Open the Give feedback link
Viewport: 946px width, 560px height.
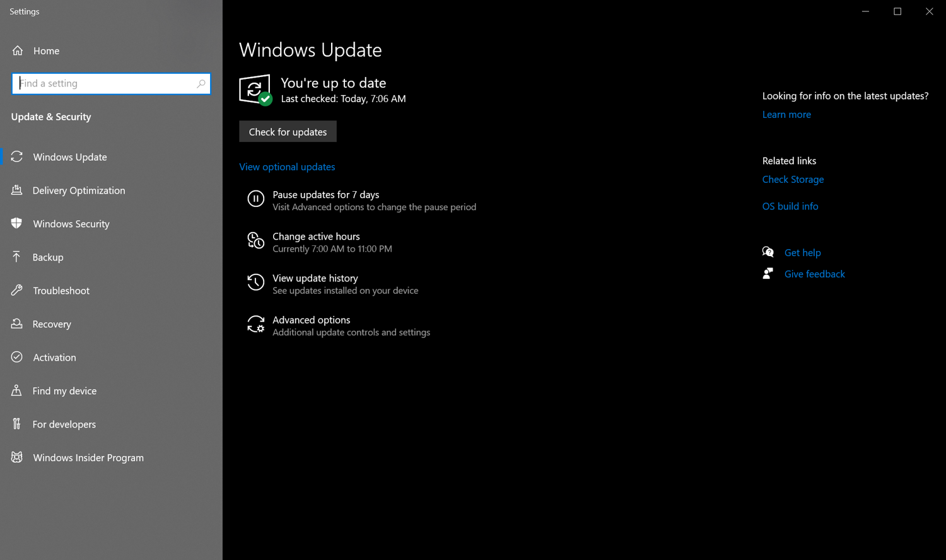814,274
